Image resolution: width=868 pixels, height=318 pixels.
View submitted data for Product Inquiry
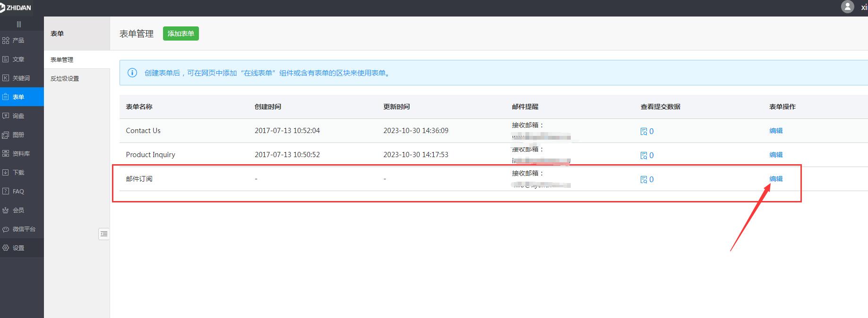tap(644, 156)
